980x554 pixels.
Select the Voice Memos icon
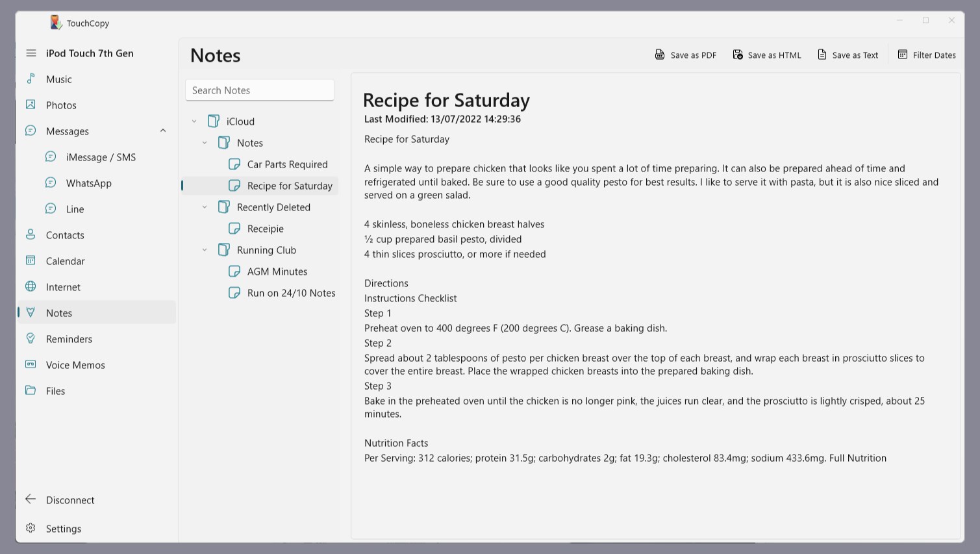click(31, 364)
